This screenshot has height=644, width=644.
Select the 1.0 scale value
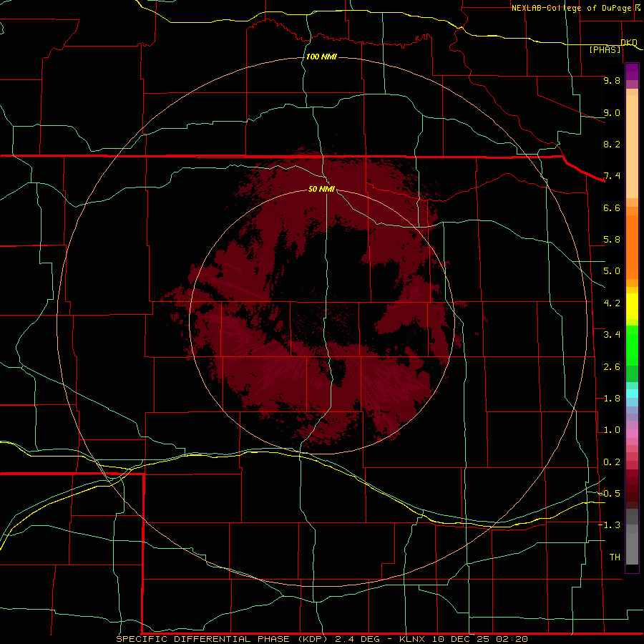tap(612, 430)
